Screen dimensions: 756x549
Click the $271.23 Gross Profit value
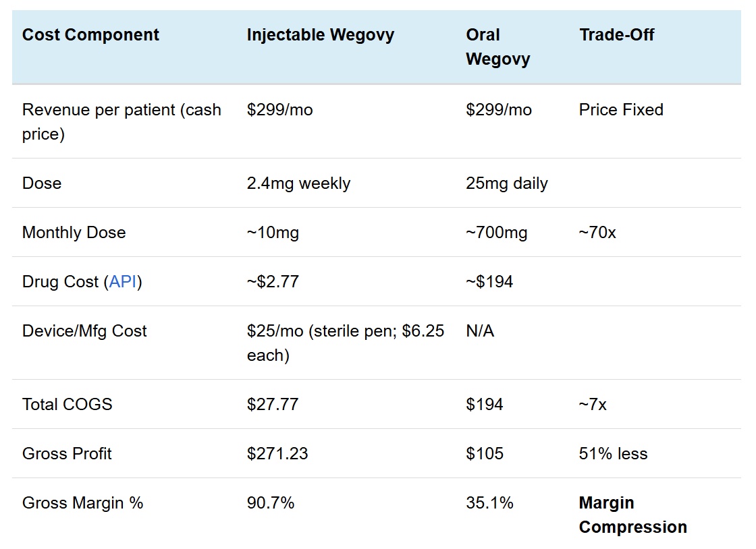click(x=277, y=454)
